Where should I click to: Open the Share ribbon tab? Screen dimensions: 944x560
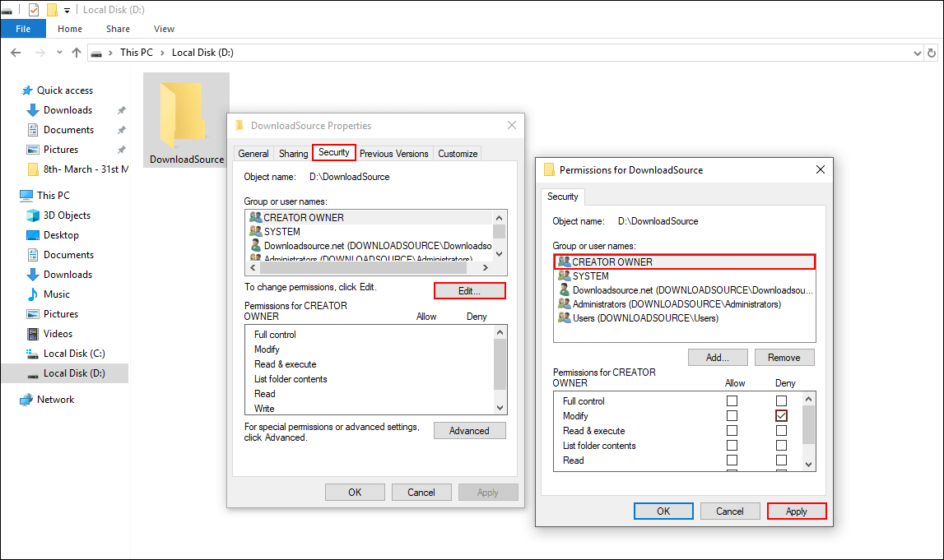click(x=118, y=29)
